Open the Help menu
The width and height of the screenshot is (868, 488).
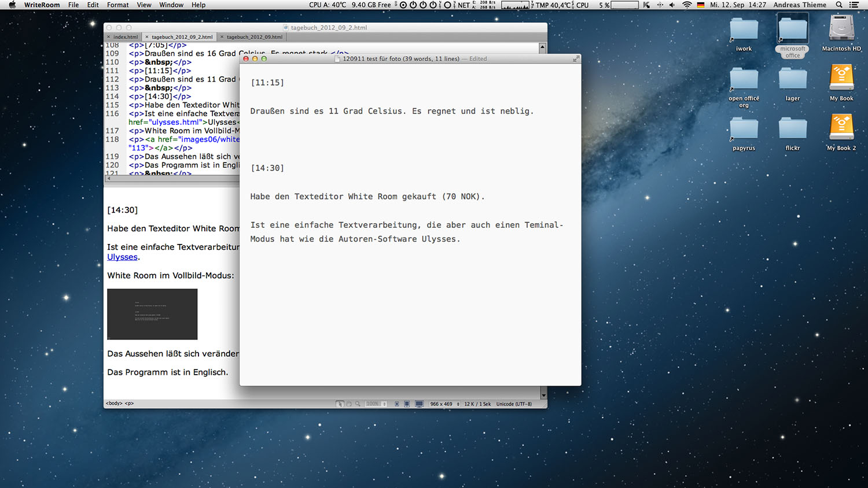(x=198, y=5)
